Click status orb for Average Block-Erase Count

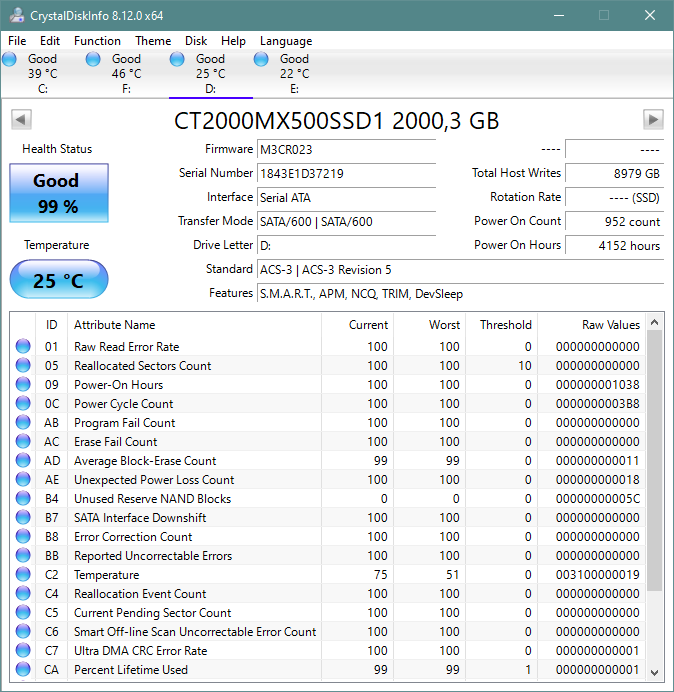tap(23, 460)
